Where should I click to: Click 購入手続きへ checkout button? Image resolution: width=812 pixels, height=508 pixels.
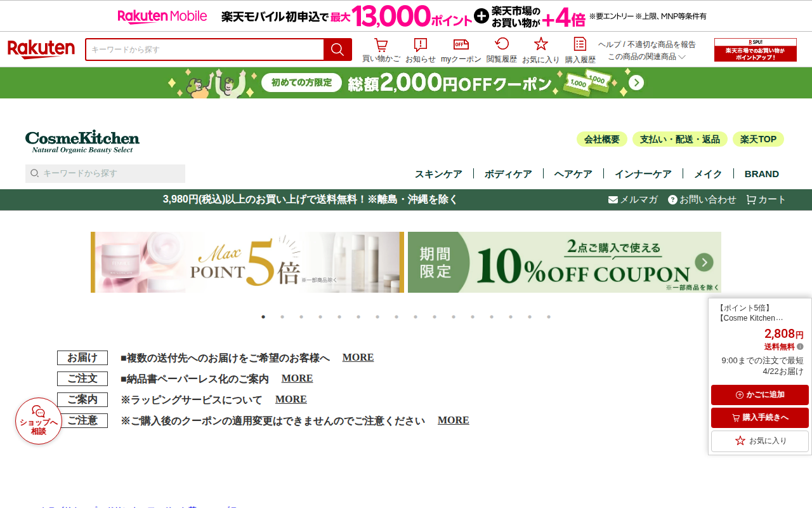tap(760, 418)
